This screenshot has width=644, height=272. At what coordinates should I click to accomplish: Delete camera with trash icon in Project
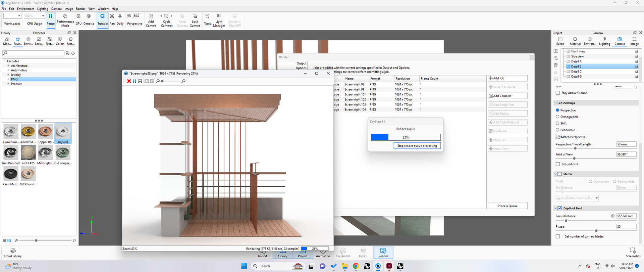pos(556,65)
